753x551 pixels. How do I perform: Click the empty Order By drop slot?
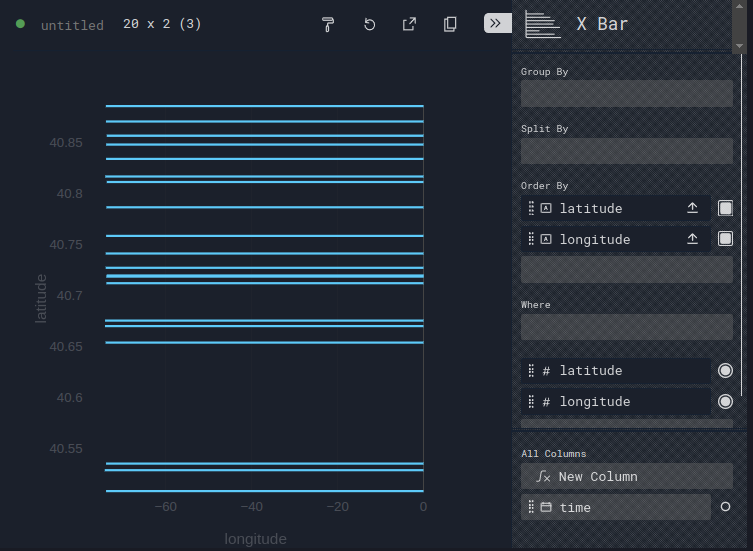tap(627, 269)
